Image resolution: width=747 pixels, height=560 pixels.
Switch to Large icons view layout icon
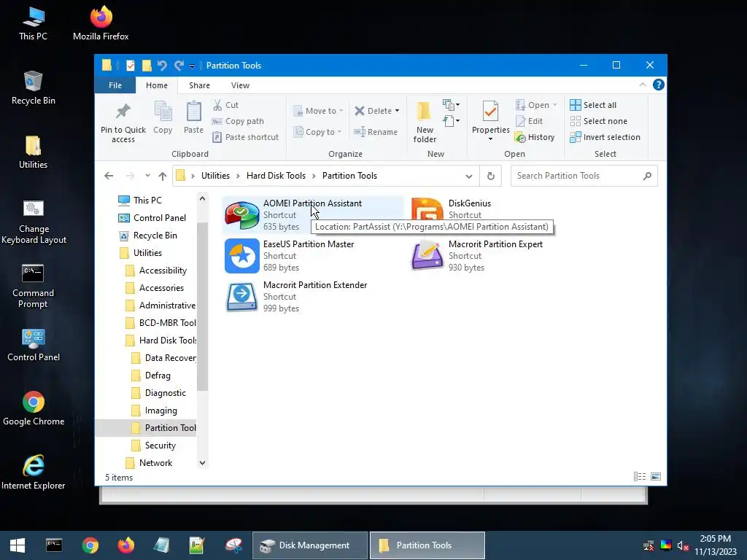(x=656, y=477)
